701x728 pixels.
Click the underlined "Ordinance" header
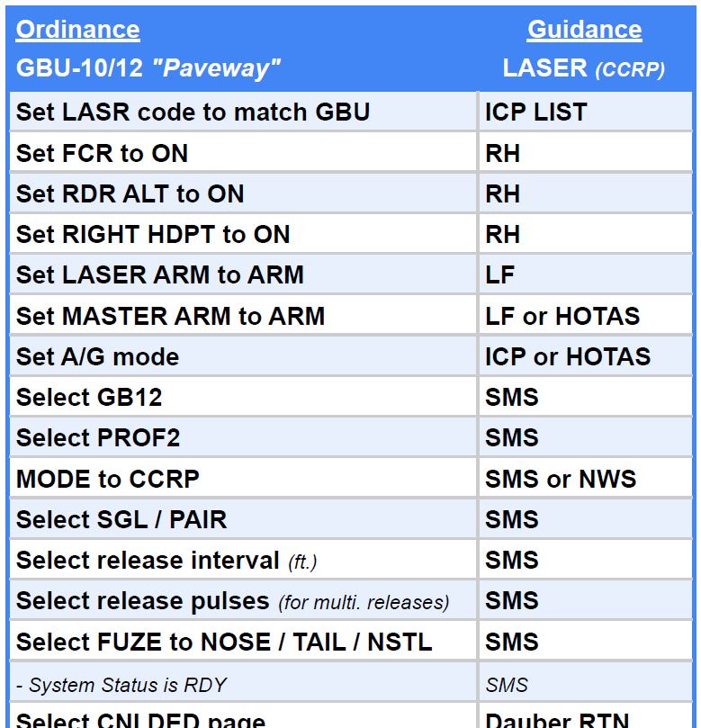click(x=78, y=30)
